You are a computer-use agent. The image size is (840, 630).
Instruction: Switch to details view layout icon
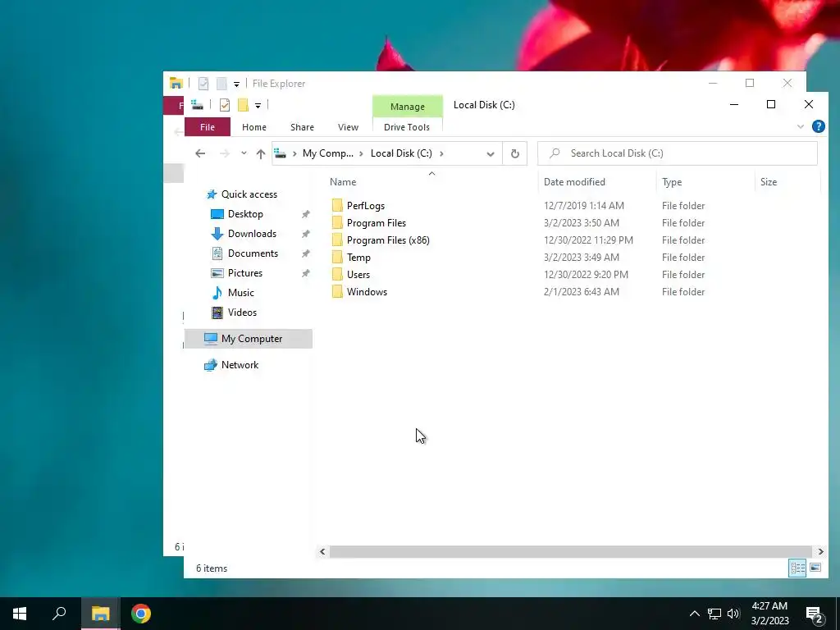[x=797, y=568]
